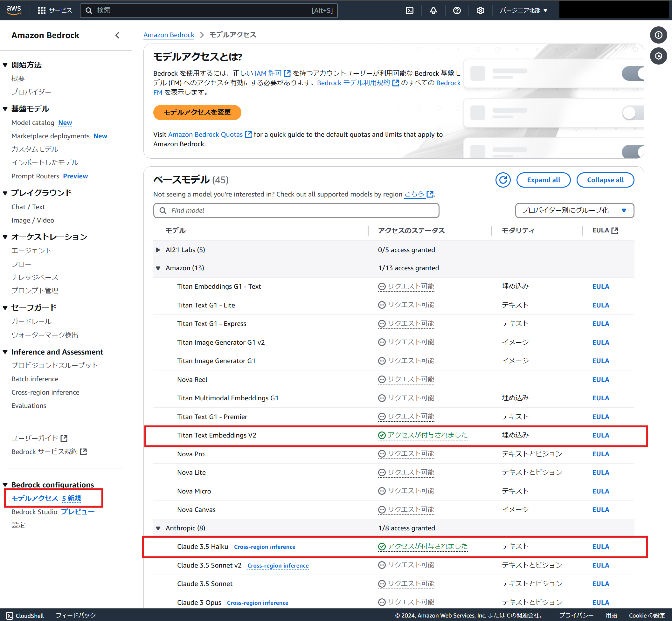Viewport: 672px width, 621px height.
Task: Collapse the Amazon (13) model group
Action: point(158,268)
